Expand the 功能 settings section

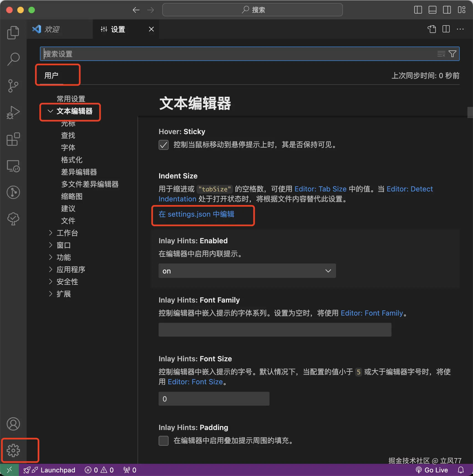(x=50, y=257)
